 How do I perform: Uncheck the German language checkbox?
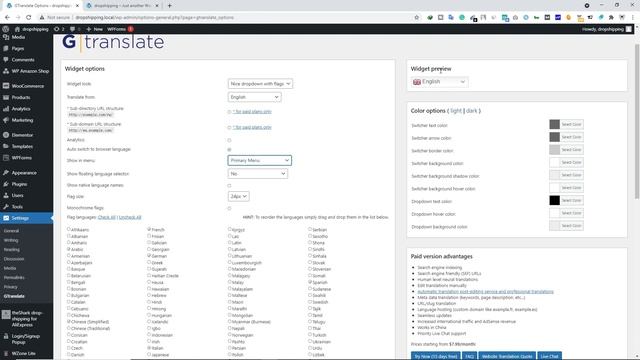(x=149, y=256)
